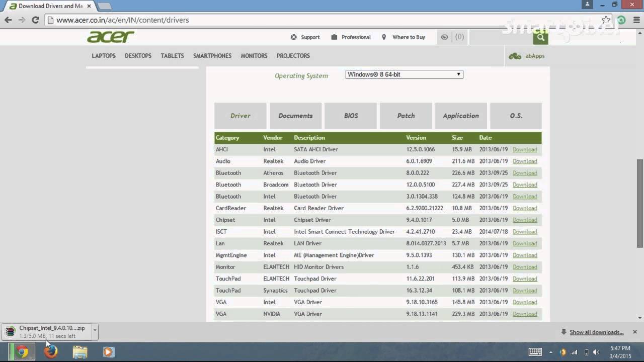
Task: Click the Acer logo
Action: click(111, 37)
